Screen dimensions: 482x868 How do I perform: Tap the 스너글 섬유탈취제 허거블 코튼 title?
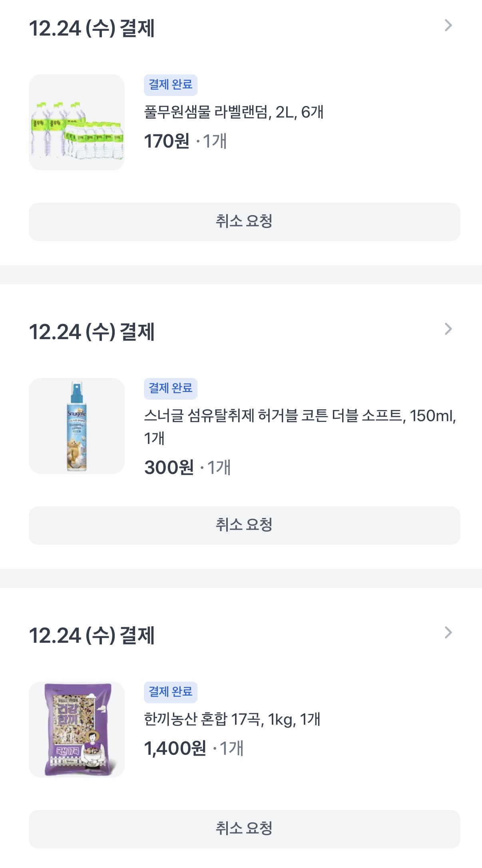click(x=300, y=416)
